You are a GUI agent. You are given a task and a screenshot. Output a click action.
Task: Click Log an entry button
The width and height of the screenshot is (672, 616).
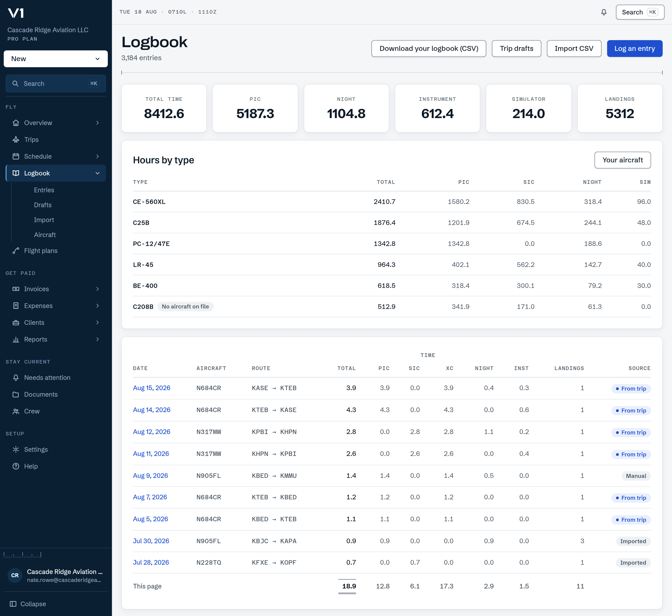pyautogui.click(x=635, y=49)
